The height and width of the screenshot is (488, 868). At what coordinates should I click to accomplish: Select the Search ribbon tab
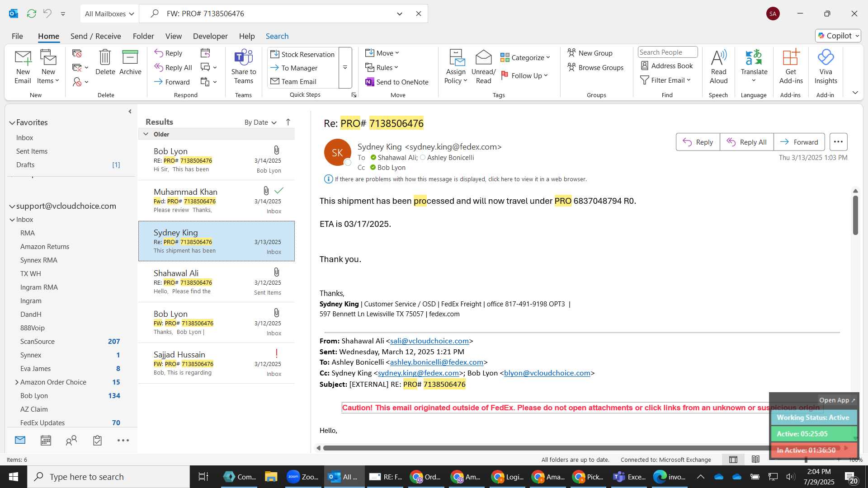277,36
